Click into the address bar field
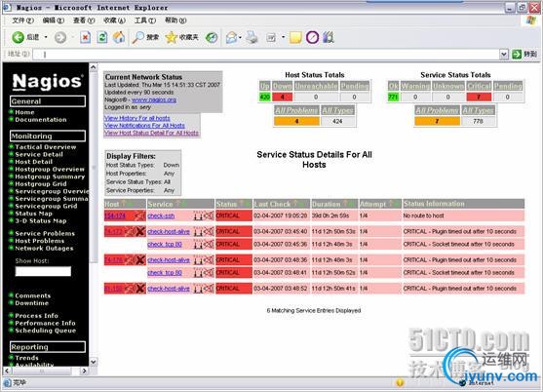The image size is (543, 392). coord(267,54)
